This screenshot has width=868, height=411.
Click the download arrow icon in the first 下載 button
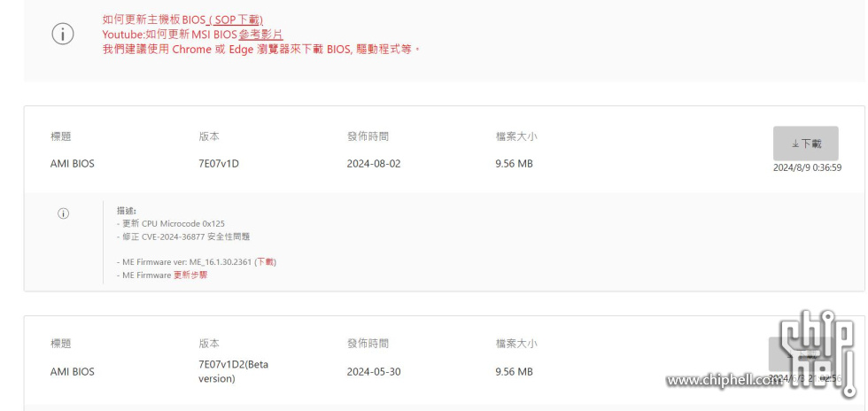point(795,144)
